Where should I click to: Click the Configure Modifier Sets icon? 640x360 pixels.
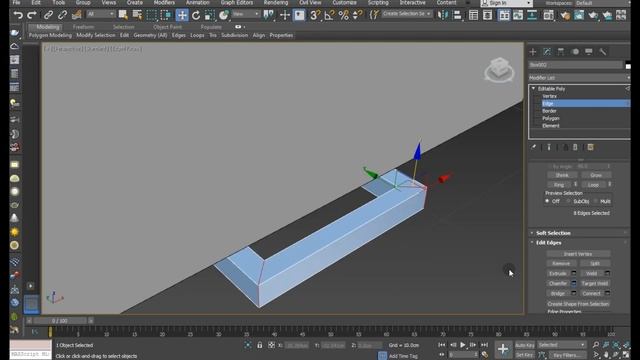tap(590, 147)
